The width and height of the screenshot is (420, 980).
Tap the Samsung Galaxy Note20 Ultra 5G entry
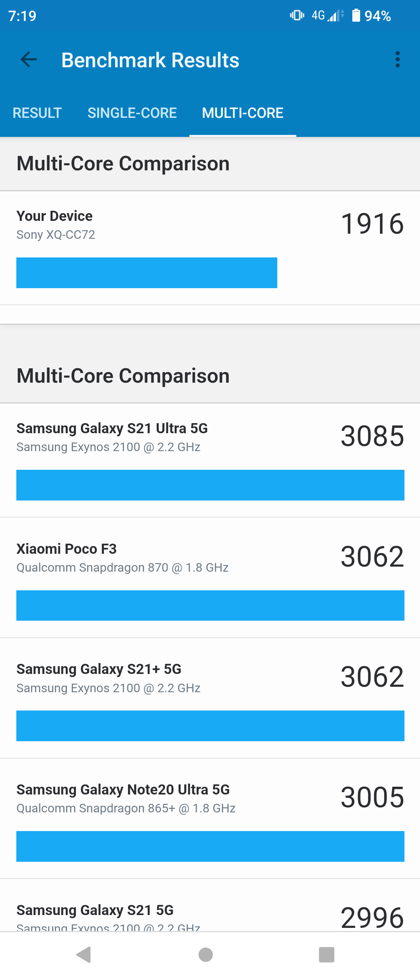pyautogui.click(x=210, y=822)
